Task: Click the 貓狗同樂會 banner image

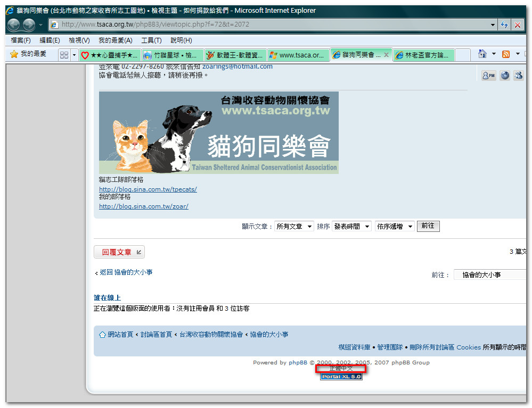Action: click(218, 132)
